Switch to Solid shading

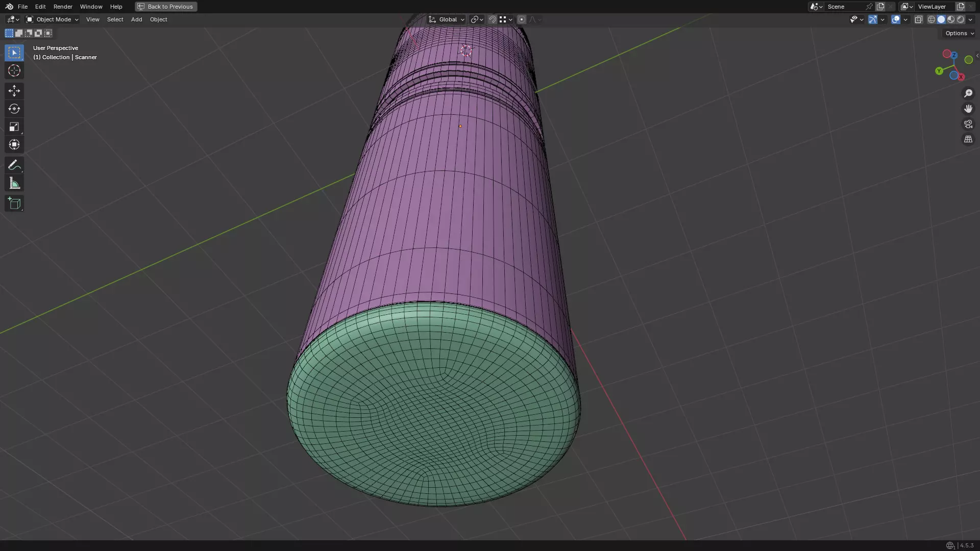pos(941,19)
